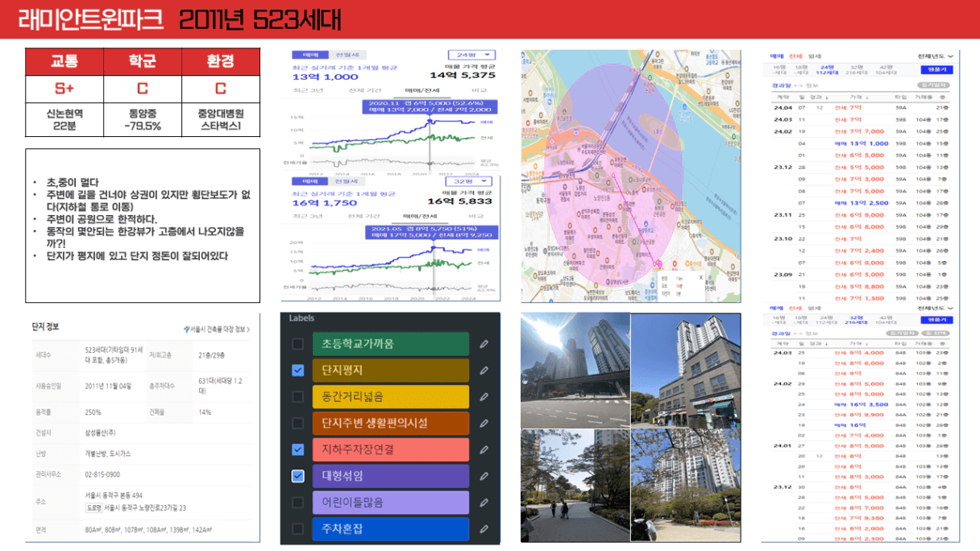Check the 어린이들많음 checkbox
The width and height of the screenshot is (980, 551).
coord(298,503)
